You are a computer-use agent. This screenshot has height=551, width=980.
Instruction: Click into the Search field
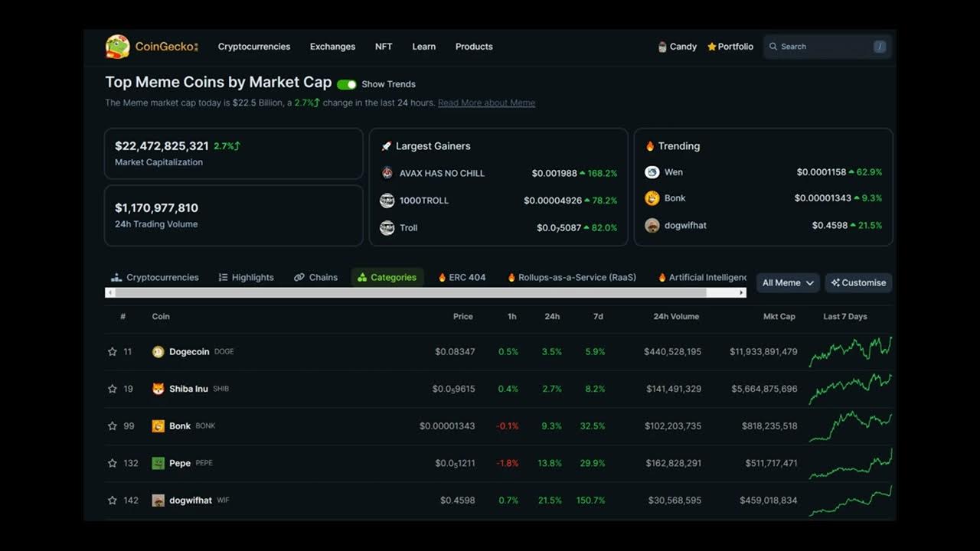(x=827, y=47)
